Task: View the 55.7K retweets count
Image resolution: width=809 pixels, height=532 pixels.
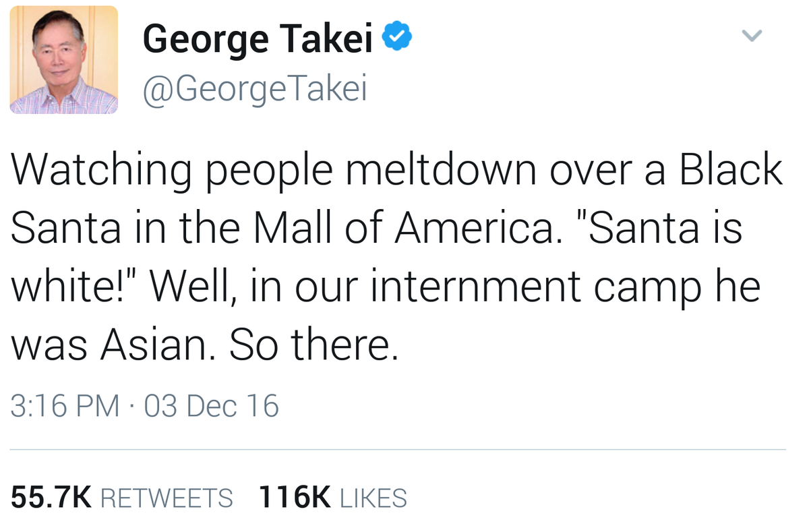Action: [x=51, y=498]
